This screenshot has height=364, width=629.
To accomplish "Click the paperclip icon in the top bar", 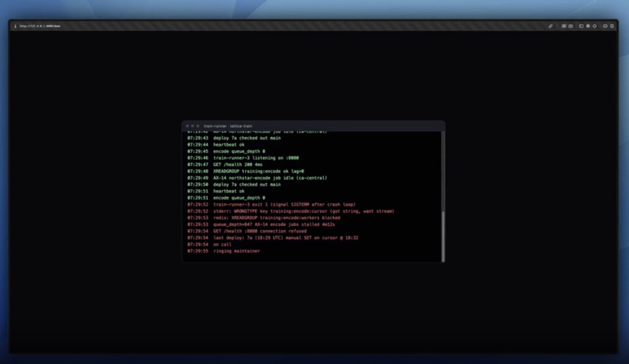I will tap(550, 26).
